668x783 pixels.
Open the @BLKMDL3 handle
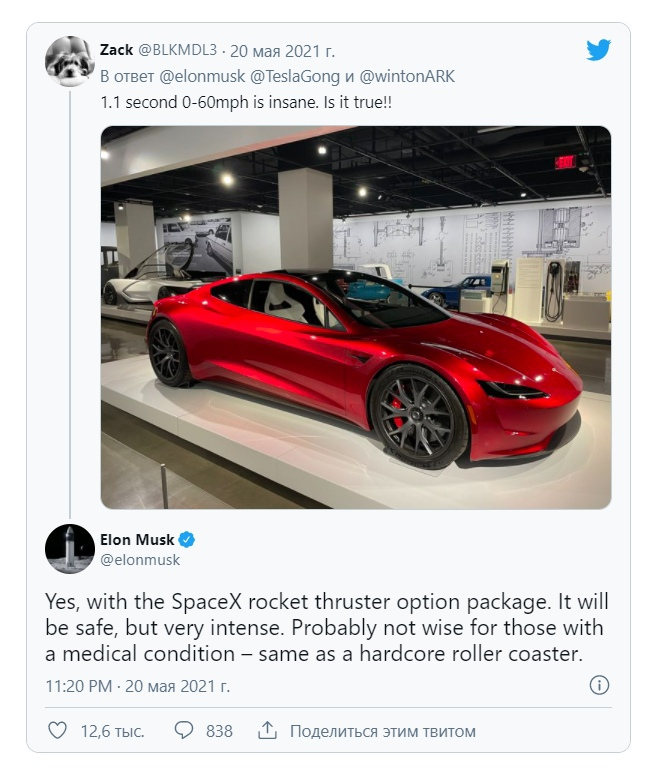(x=177, y=50)
